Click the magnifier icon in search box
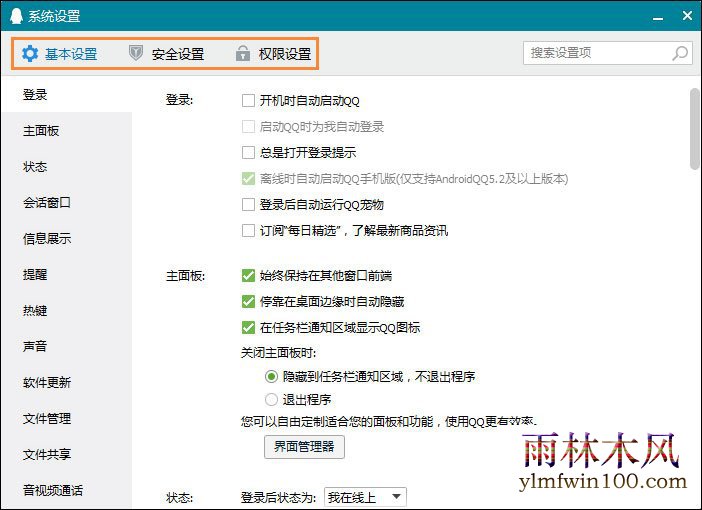 pos(680,53)
